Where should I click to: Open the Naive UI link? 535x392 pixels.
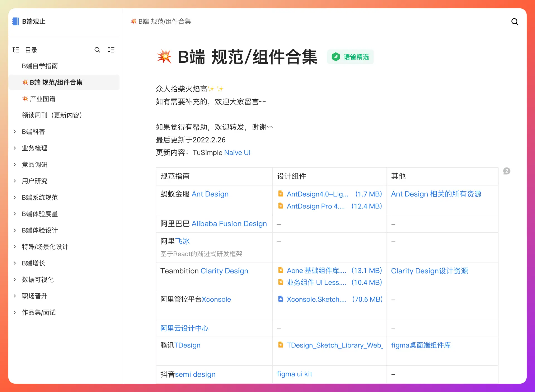[x=237, y=153]
